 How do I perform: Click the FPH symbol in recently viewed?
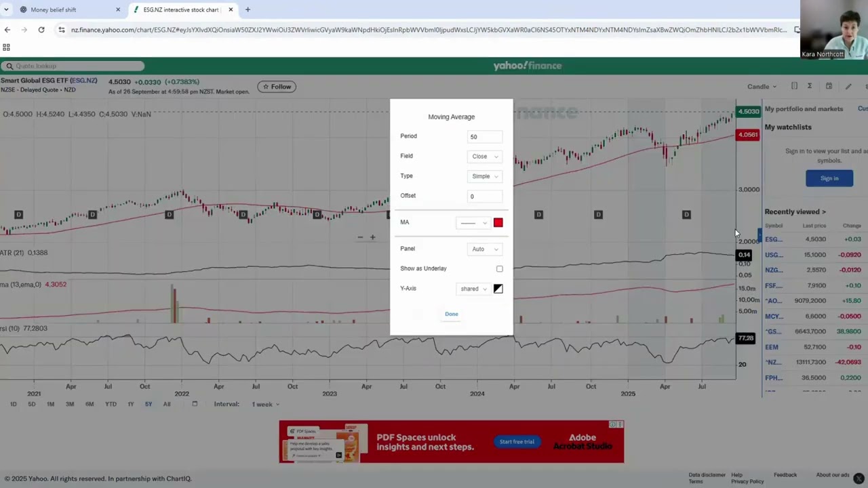773,378
